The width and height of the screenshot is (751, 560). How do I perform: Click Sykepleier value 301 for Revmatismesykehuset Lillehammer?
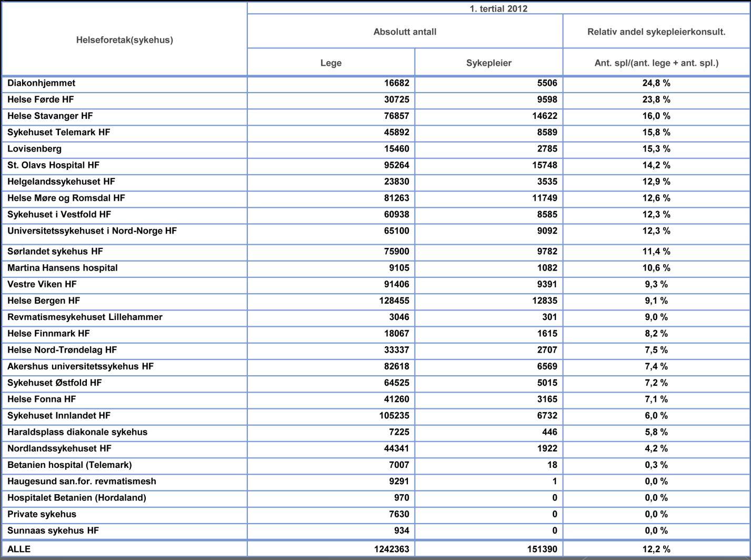click(x=550, y=317)
